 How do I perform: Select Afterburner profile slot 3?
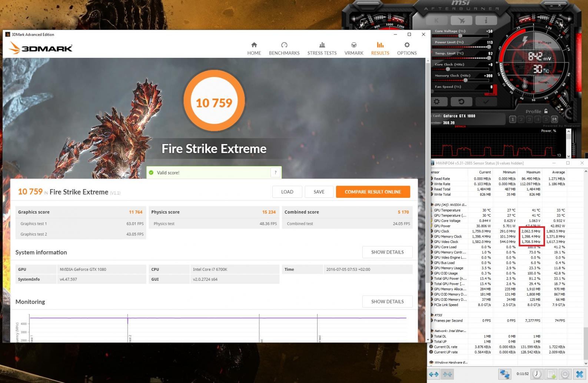(529, 119)
